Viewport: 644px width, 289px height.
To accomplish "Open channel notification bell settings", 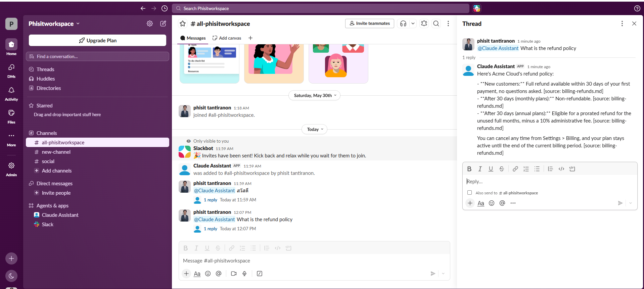I will 424,23.
